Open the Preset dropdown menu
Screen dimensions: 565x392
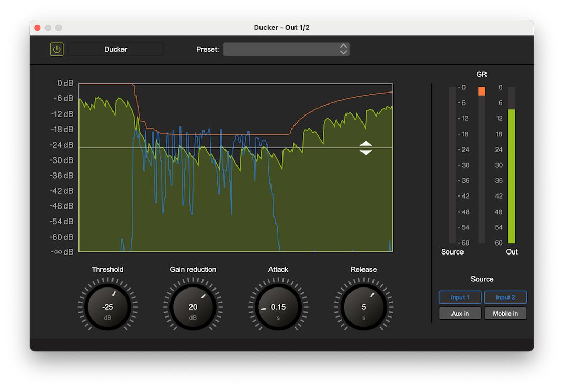282,49
